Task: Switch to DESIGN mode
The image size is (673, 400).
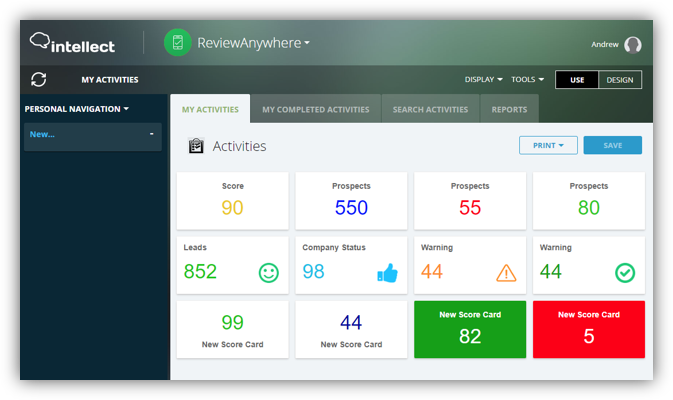Action: coord(620,80)
